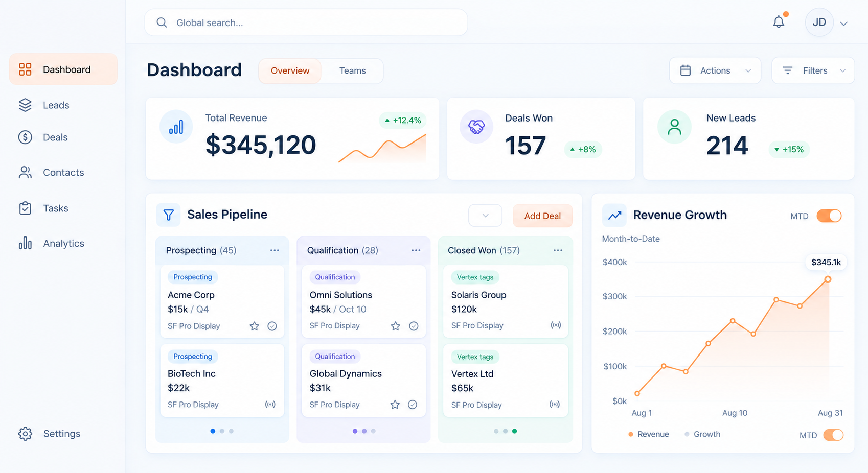868x473 pixels.
Task: Select third page dot under Qualification column
Action: [x=373, y=431]
